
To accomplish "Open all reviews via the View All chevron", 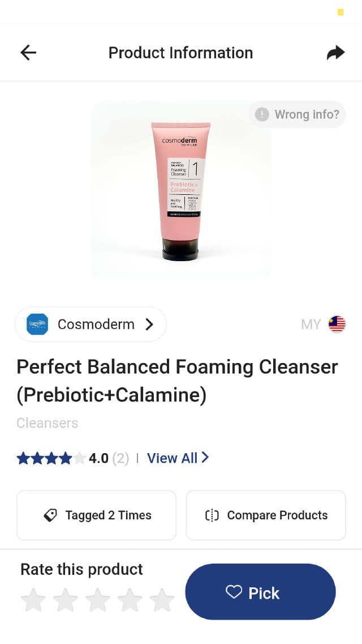I will (x=205, y=458).
